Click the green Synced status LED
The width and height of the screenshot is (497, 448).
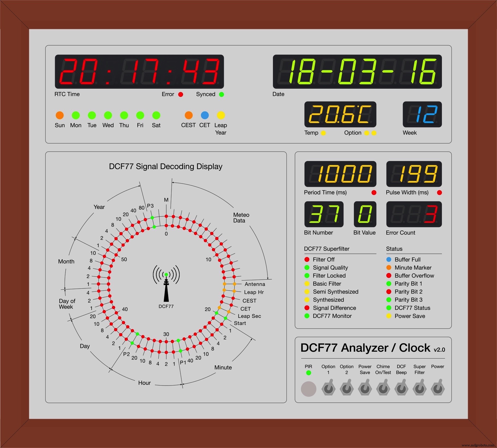pyautogui.click(x=221, y=94)
